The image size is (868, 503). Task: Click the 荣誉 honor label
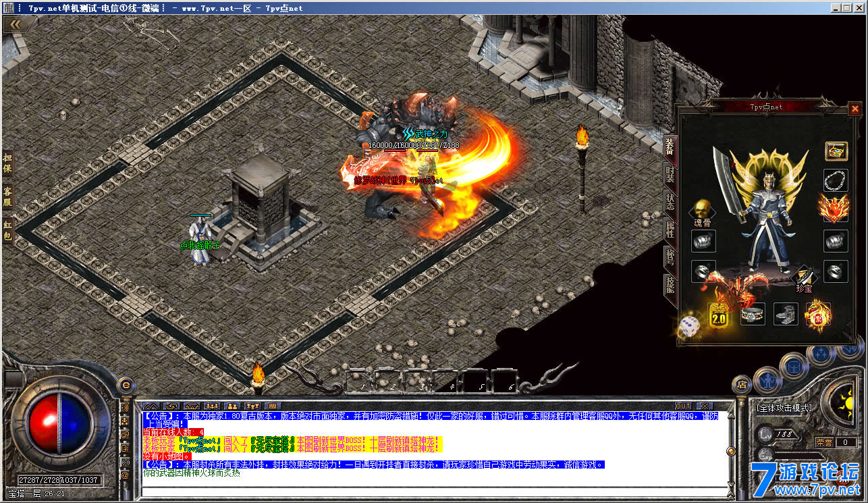[x=823, y=442]
